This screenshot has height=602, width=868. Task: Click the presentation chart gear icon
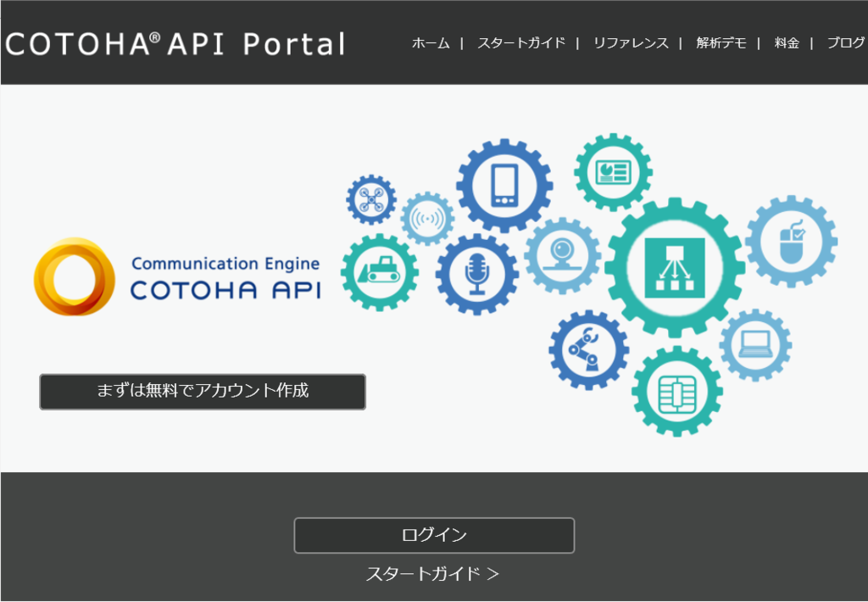pyautogui.click(x=613, y=171)
